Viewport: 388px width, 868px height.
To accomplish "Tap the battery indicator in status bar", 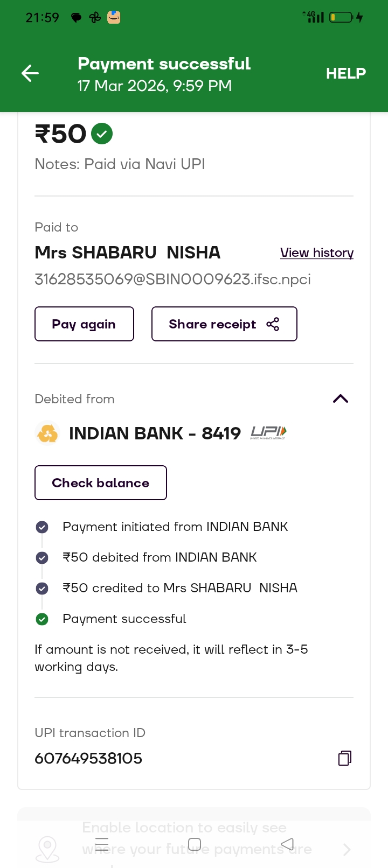I will (x=341, y=18).
